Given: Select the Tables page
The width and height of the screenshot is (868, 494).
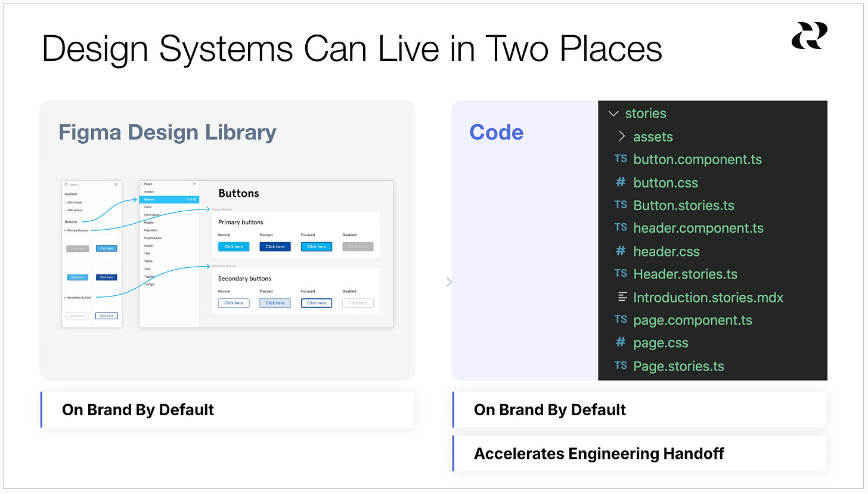Looking at the screenshot, I should pyautogui.click(x=148, y=261).
